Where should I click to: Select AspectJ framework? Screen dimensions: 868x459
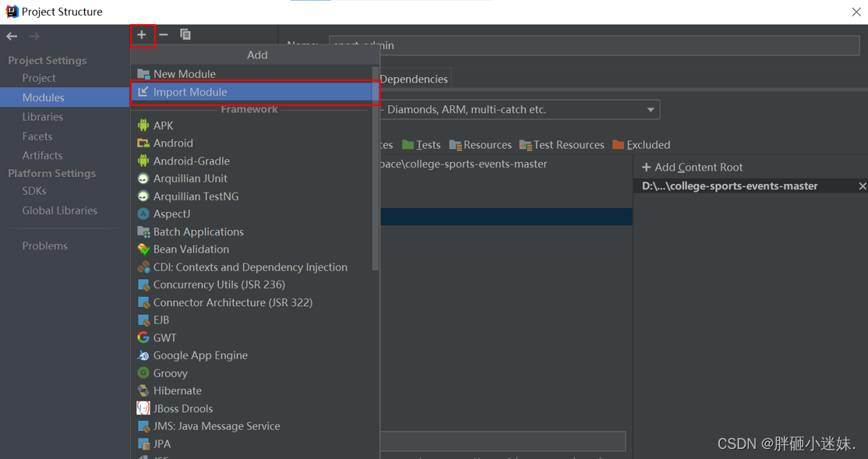(255, 214)
